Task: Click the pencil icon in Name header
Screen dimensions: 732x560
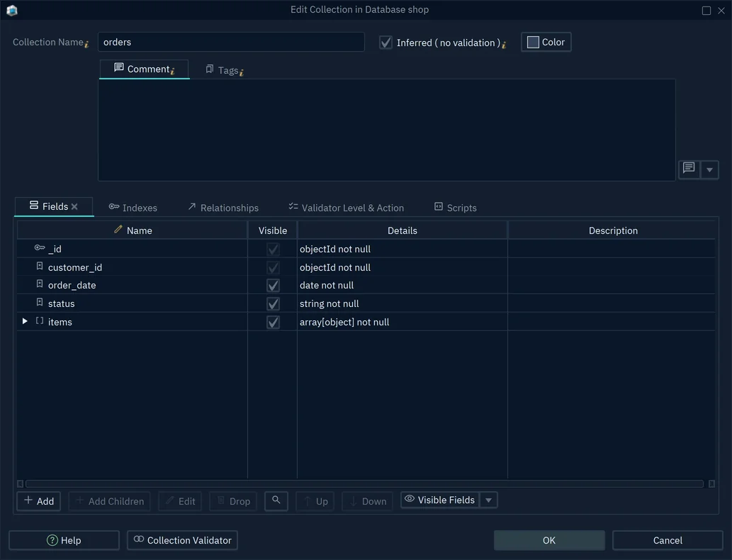Action: pos(118,230)
